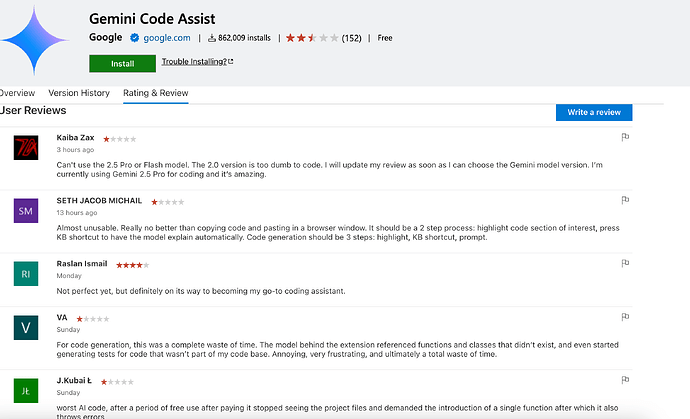Install the Gemini Code Assist extension
The image size is (690, 419).
[122, 63]
